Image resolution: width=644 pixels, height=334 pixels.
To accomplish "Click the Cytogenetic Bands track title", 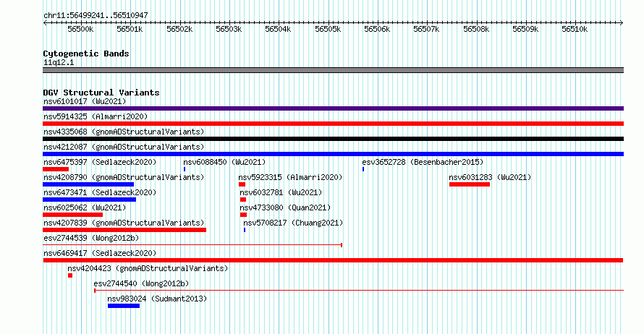I will pos(86,53).
